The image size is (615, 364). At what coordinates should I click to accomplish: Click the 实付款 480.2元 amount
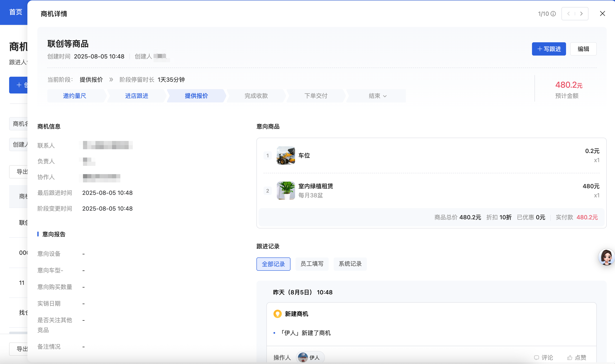[587, 217]
